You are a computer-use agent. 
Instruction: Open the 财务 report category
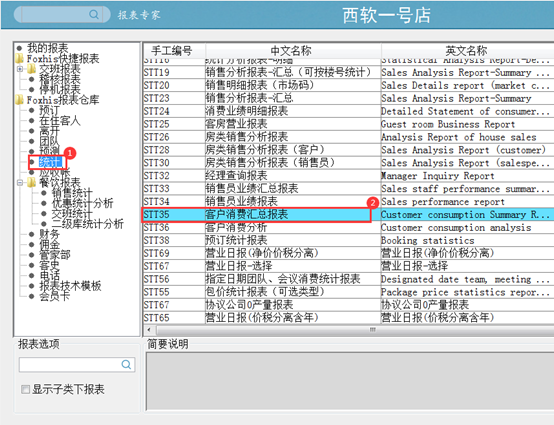pyautogui.click(x=49, y=234)
